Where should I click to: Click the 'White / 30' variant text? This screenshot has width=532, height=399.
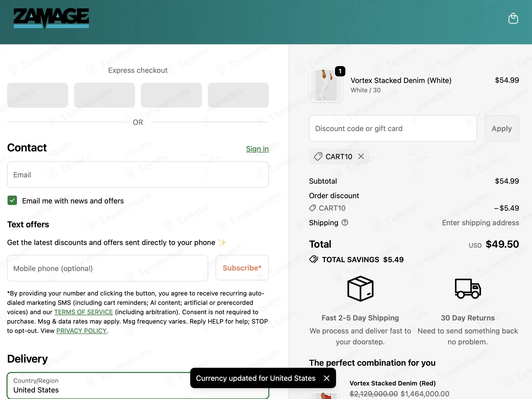pyautogui.click(x=365, y=90)
